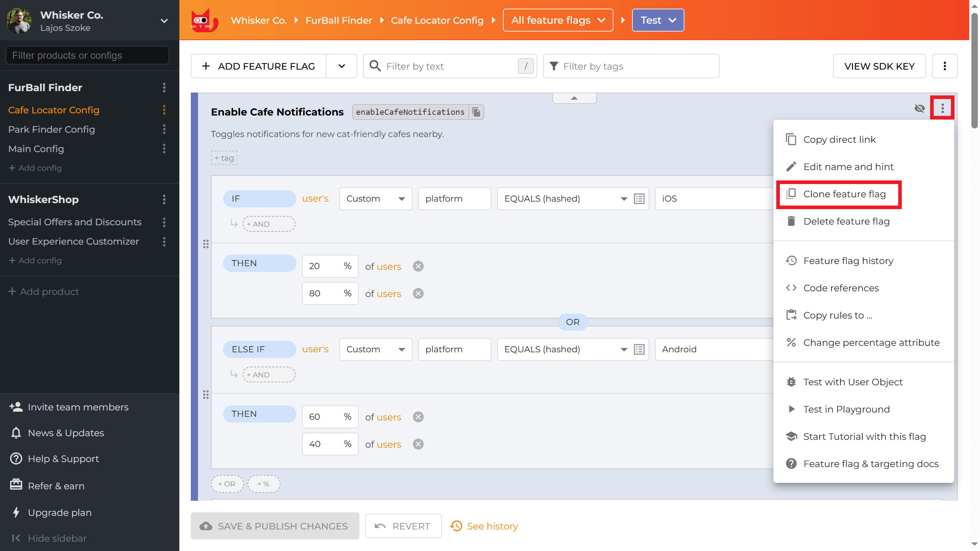Expand the Add Feature Flag arrow dropdown
Viewport: 980px width, 551px height.
coord(341,66)
